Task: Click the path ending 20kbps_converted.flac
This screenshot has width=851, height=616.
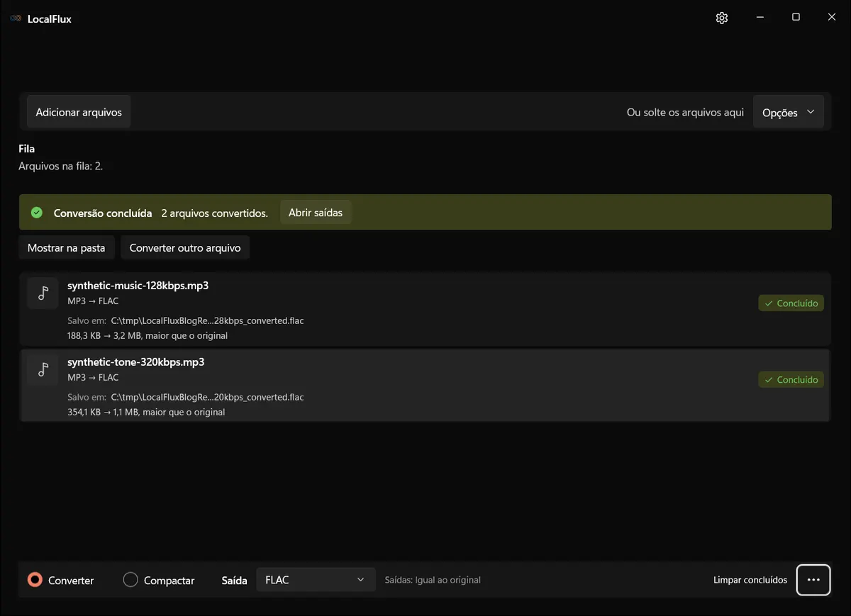Action: coord(207,398)
